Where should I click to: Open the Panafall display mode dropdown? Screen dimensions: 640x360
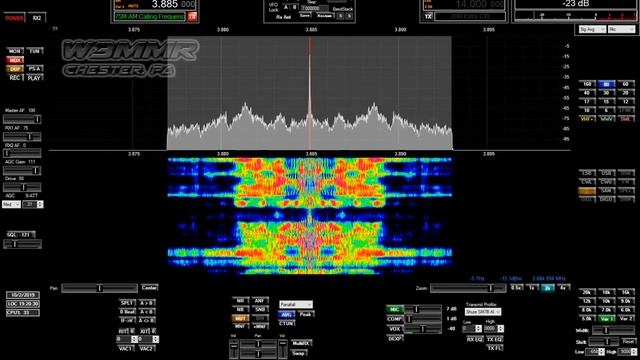click(296, 304)
